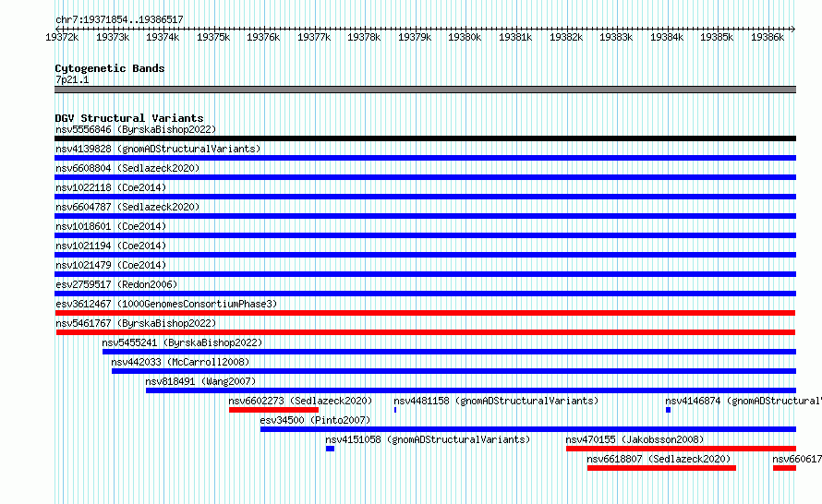Open variant nsv6604787 (Sedlazeck2020) label
This screenshot has height=504, width=822.
tap(127, 207)
